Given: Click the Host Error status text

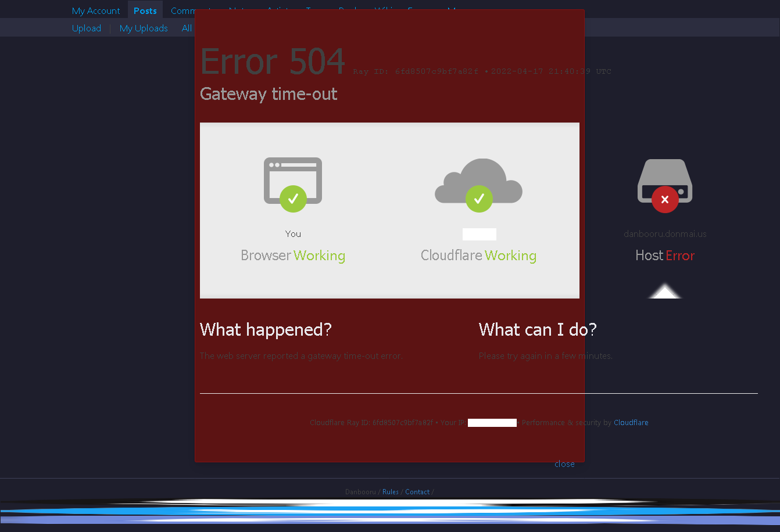Looking at the screenshot, I should 665,256.
